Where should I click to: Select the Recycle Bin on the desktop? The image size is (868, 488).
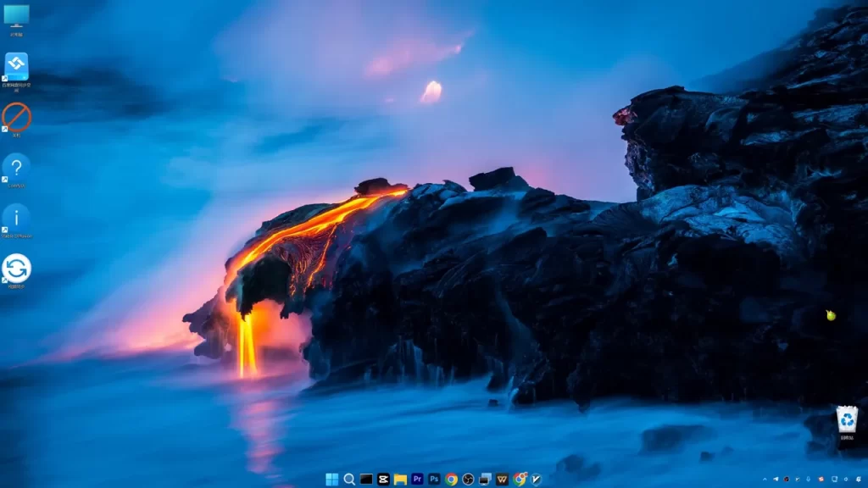click(847, 423)
